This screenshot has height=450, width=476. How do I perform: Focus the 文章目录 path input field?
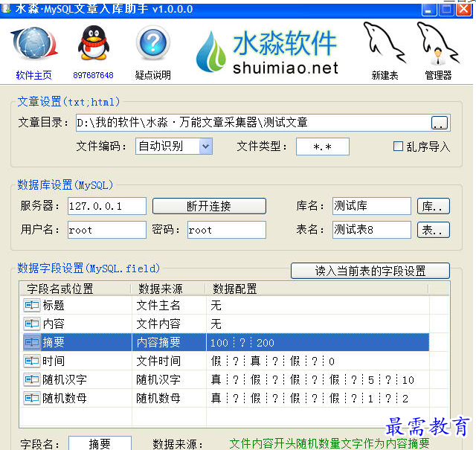tap(253, 123)
